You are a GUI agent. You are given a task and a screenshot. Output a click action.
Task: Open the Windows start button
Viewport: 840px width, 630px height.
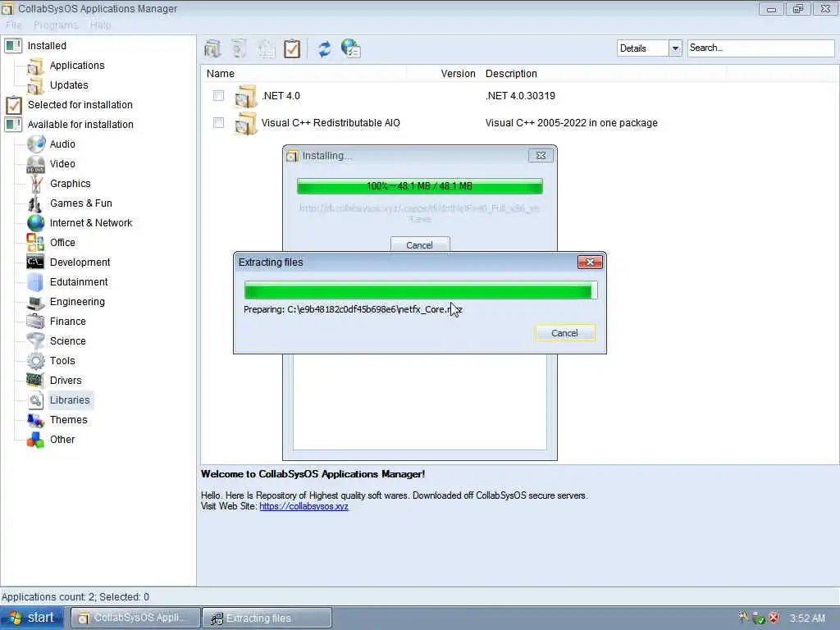32,618
